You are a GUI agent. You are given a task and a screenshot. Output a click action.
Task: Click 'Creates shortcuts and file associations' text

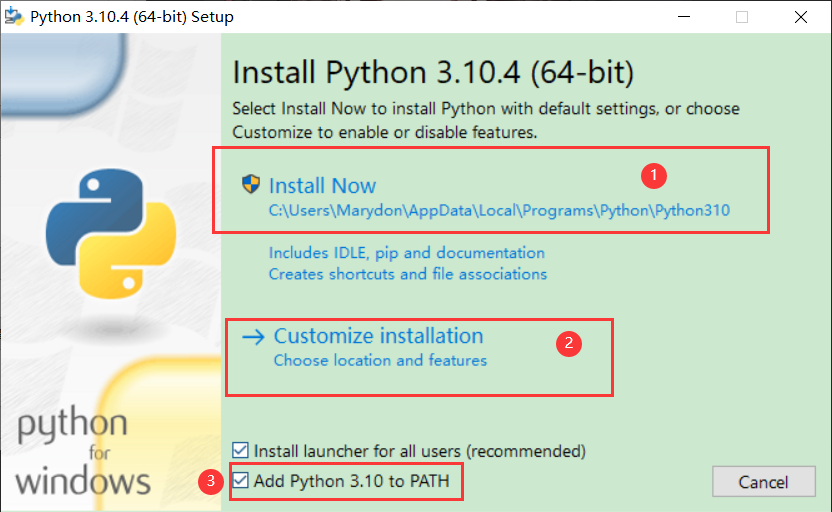pyautogui.click(x=408, y=274)
